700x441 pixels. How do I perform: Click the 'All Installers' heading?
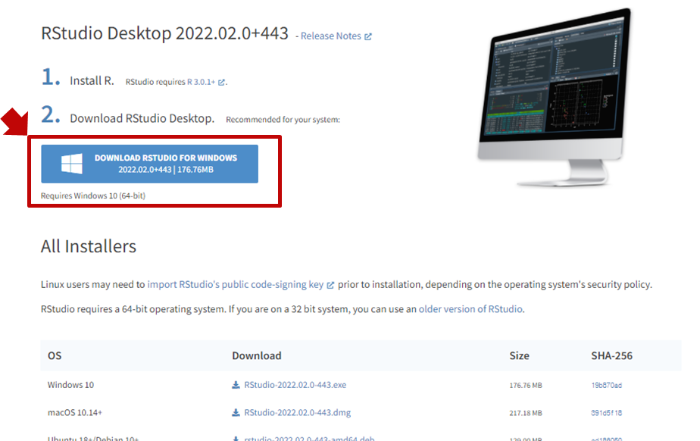(x=88, y=246)
